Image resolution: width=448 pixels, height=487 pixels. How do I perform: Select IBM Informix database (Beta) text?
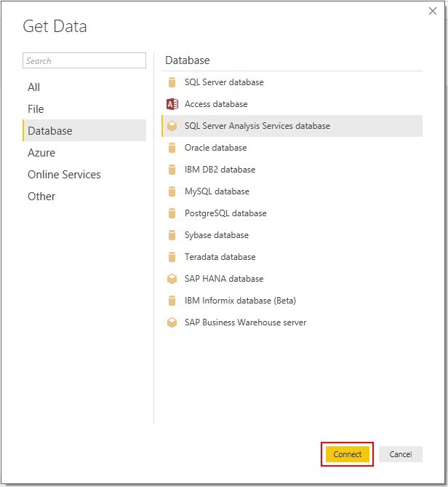[241, 301]
